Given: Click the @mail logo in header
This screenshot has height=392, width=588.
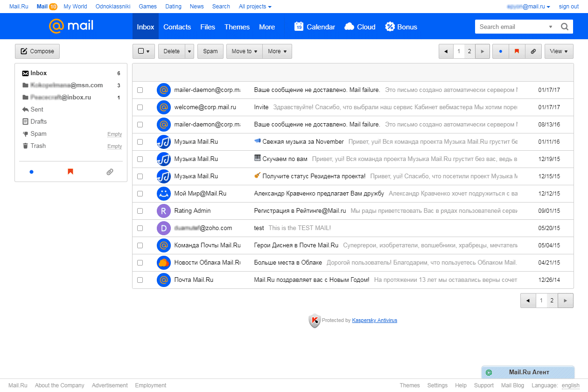Looking at the screenshot, I should (71, 26).
